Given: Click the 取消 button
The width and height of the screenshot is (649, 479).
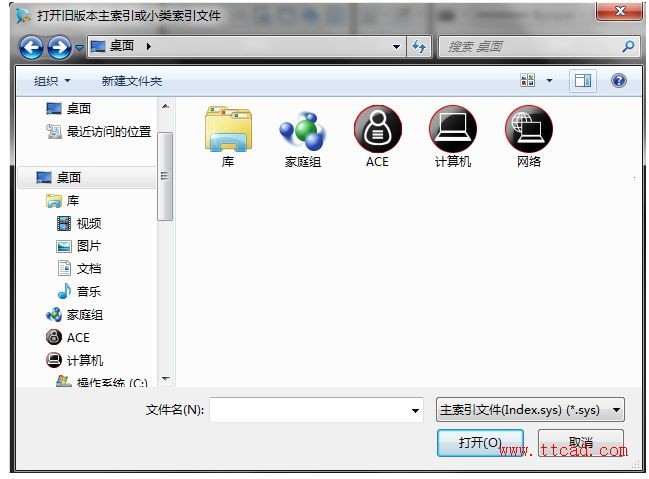Looking at the screenshot, I should click(x=581, y=443).
